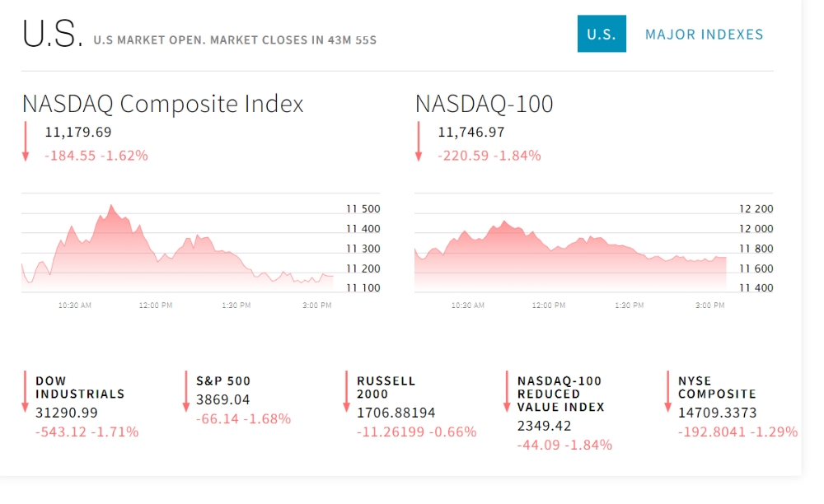Open the S&P 500 index label
The height and width of the screenshot is (504, 824).
click(x=223, y=381)
